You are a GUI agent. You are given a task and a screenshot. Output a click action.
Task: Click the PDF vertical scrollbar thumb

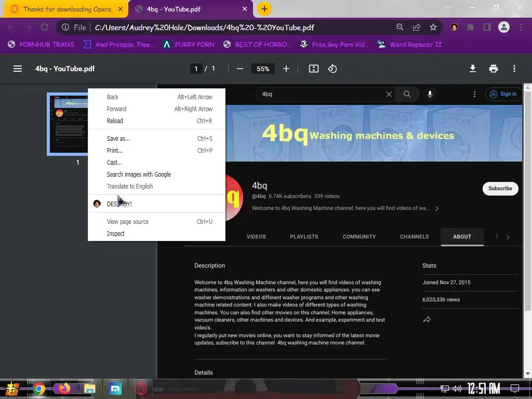[x=528, y=200]
